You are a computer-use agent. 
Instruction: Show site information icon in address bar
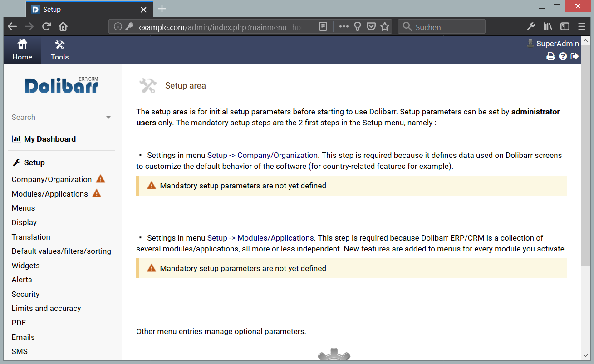point(118,26)
